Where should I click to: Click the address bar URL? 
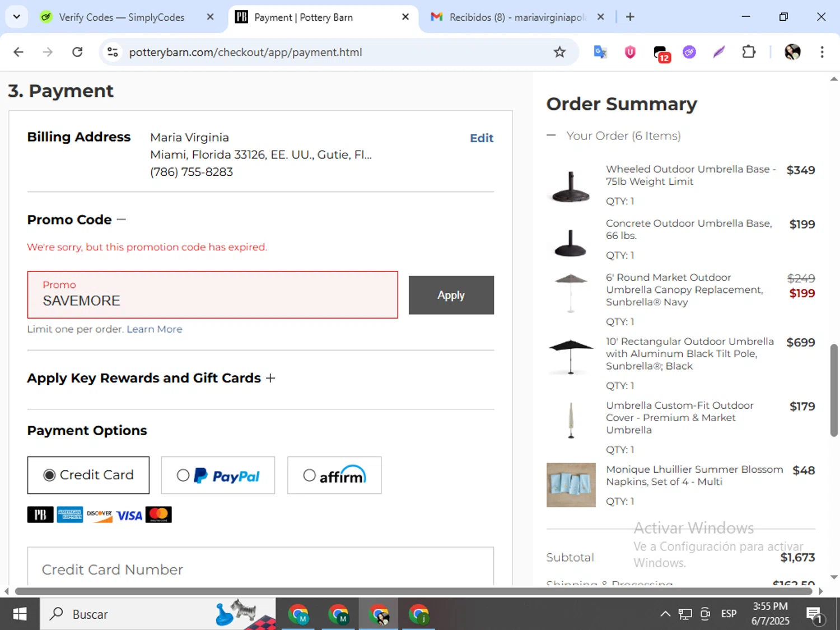click(x=245, y=52)
